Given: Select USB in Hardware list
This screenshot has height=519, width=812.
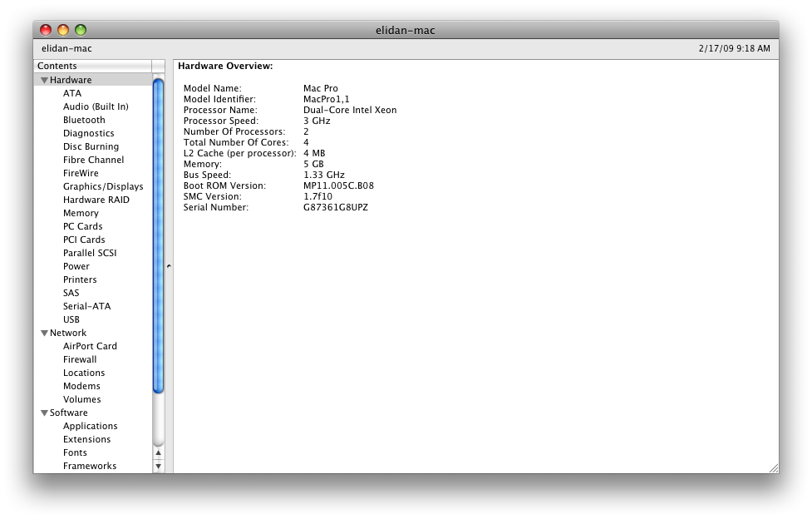Looking at the screenshot, I should [x=71, y=319].
